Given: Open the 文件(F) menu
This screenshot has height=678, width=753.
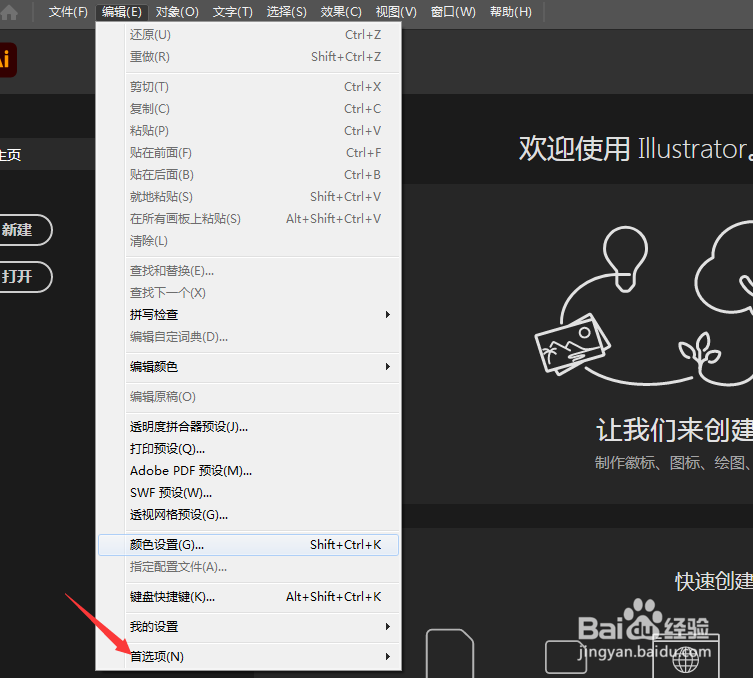Looking at the screenshot, I should tap(68, 12).
